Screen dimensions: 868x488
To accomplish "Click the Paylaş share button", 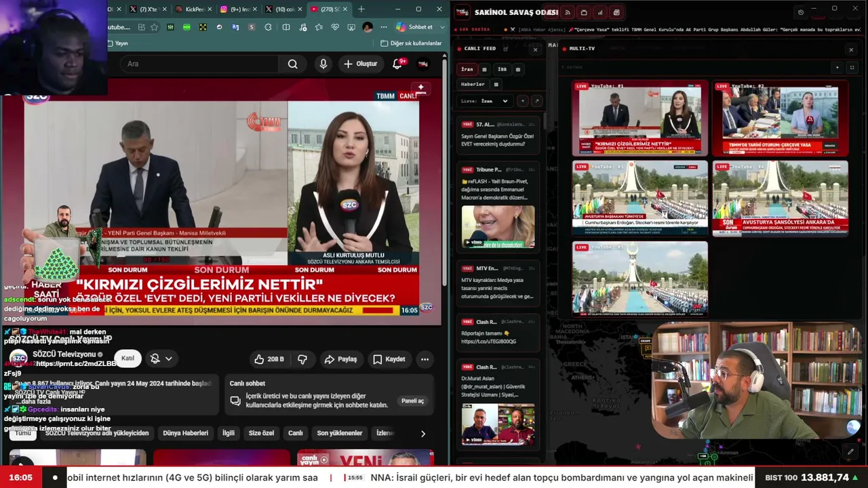I will coord(340,359).
